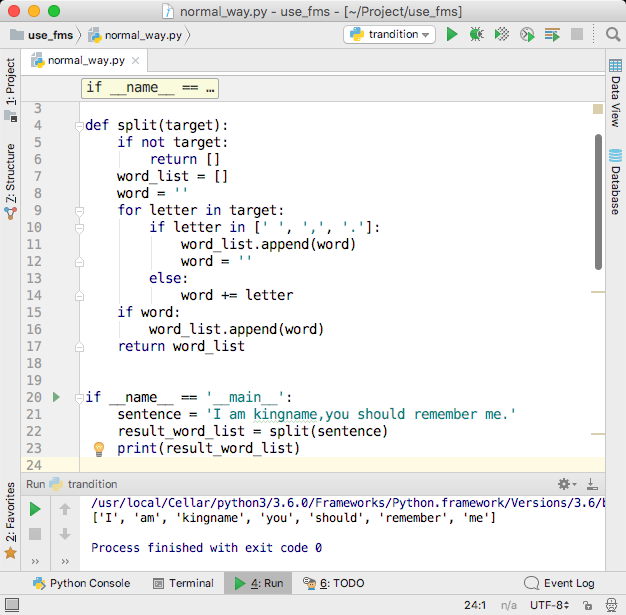Image resolution: width=626 pixels, height=615 pixels.
Task: Place cursor in empty line 24
Action: point(342,465)
